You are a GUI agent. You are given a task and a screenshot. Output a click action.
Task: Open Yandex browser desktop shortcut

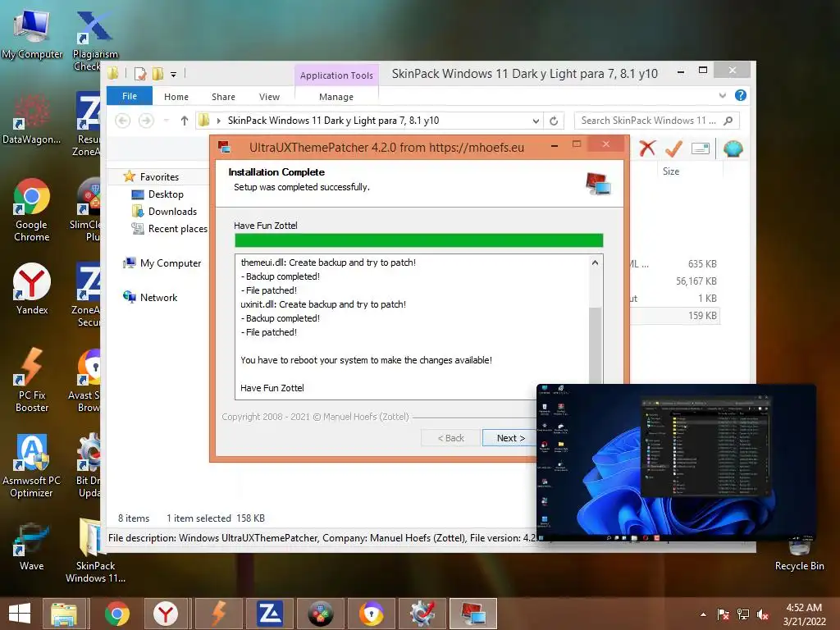pos(32,288)
